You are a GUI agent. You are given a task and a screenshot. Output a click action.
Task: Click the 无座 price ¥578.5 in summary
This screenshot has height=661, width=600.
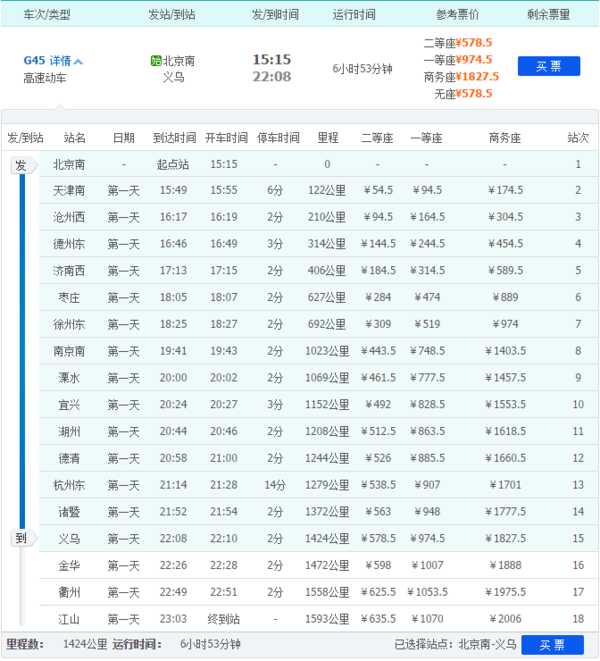pyautogui.click(x=473, y=93)
